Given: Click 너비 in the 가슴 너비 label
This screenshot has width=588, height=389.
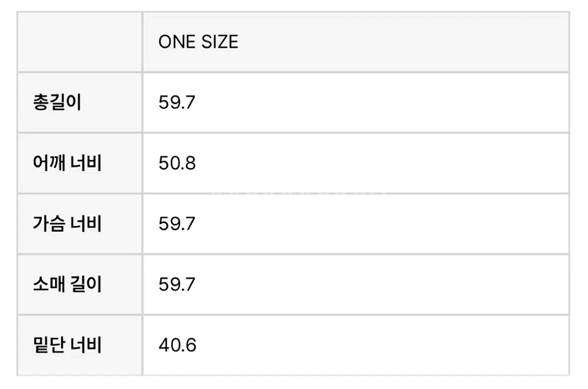Looking at the screenshot, I should click(86, 224).
